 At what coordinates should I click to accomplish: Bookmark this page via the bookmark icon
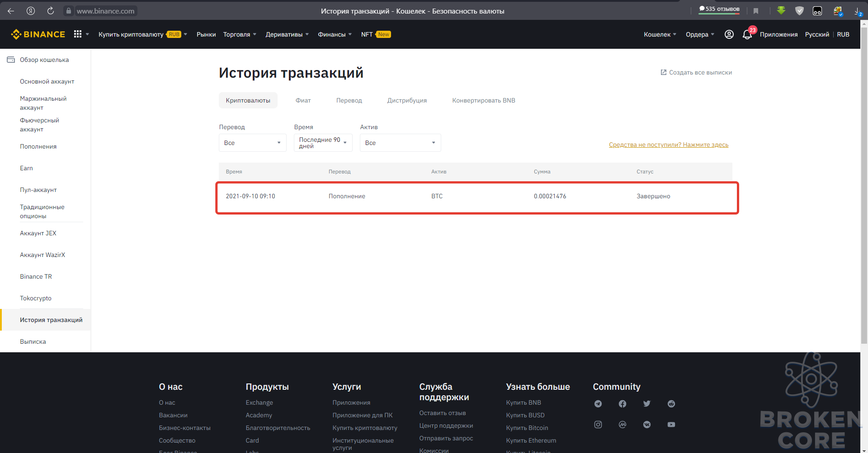tap(756, 11)
